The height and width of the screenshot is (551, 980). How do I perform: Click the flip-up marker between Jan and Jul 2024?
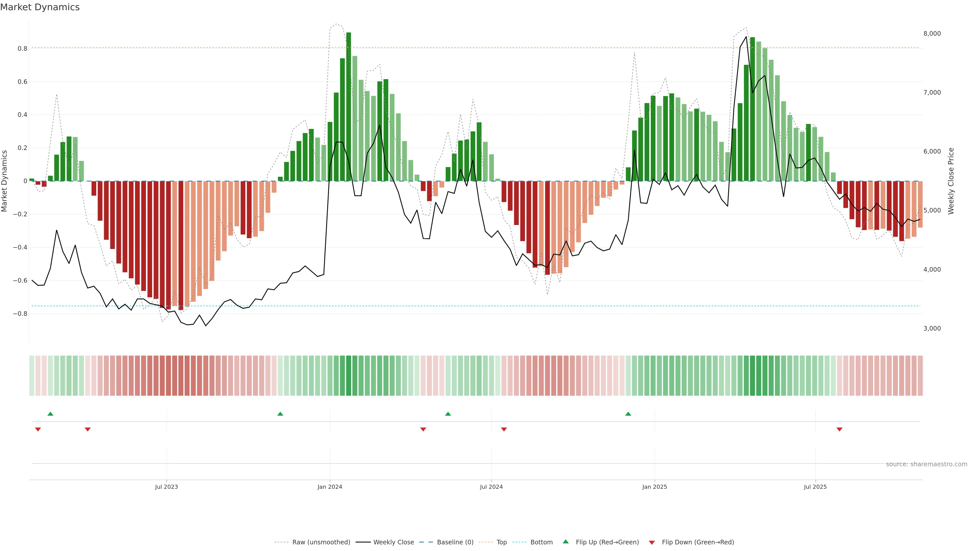point(448,414)
